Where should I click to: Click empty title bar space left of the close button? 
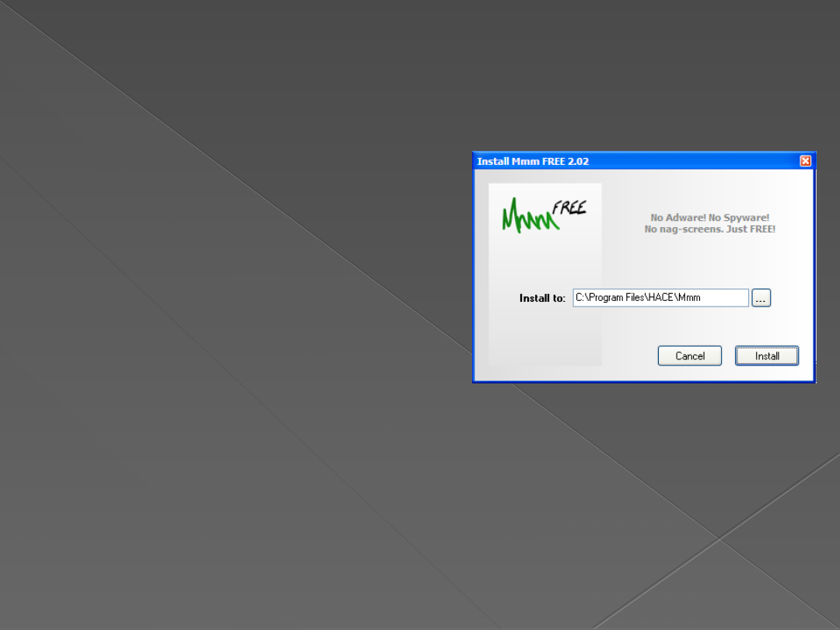pos(700,161)
